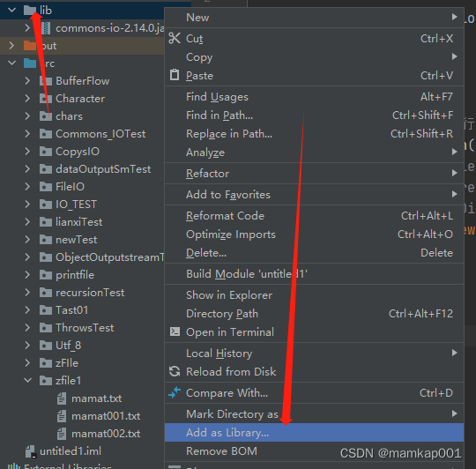Select the recursionTest package row
Viewport: 476px width, 469px height.
click(82, 293)
